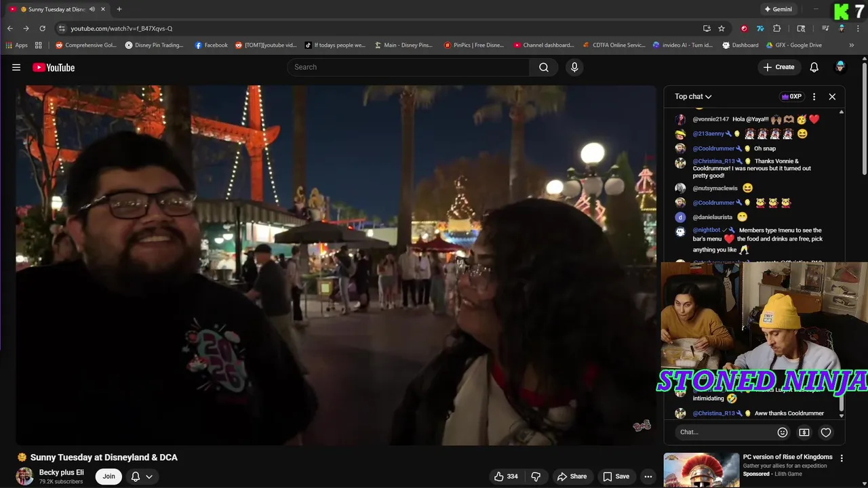Open Apps shortcut in bookmarks bar
The height and width of the screenshot is (488, 868).
17,45
